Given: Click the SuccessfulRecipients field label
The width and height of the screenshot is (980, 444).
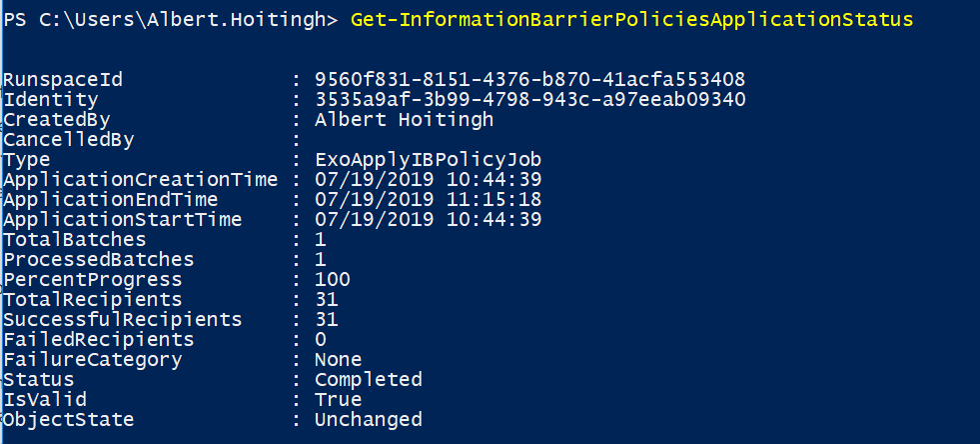Looking at the screenshot, I should tap(122, 319).
